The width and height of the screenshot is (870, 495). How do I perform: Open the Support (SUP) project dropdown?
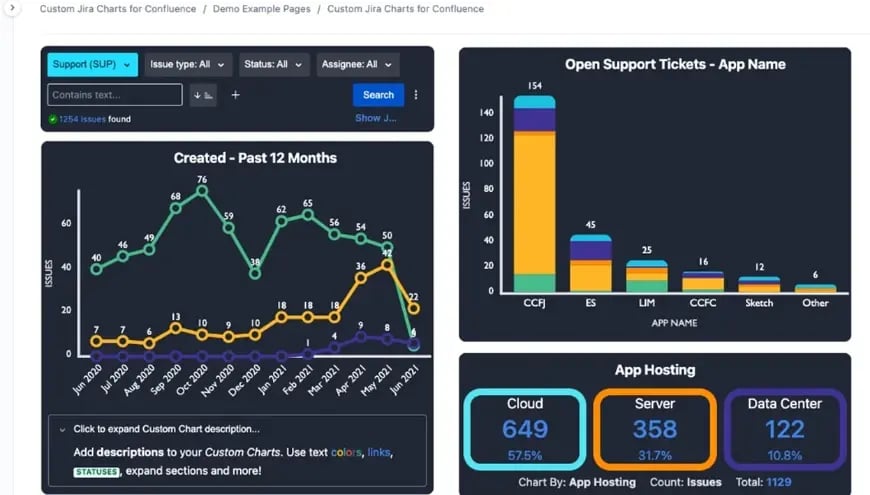click(x=92, y=64)
